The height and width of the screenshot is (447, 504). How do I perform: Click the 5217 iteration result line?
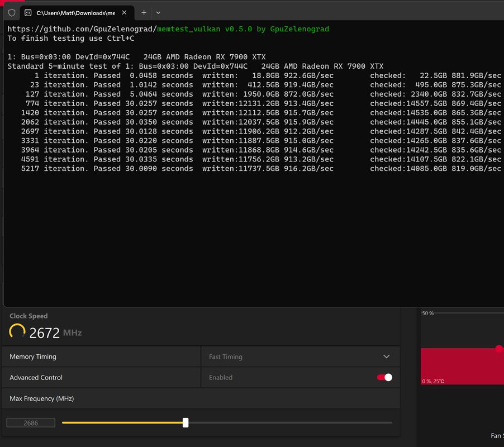[261, 168]
